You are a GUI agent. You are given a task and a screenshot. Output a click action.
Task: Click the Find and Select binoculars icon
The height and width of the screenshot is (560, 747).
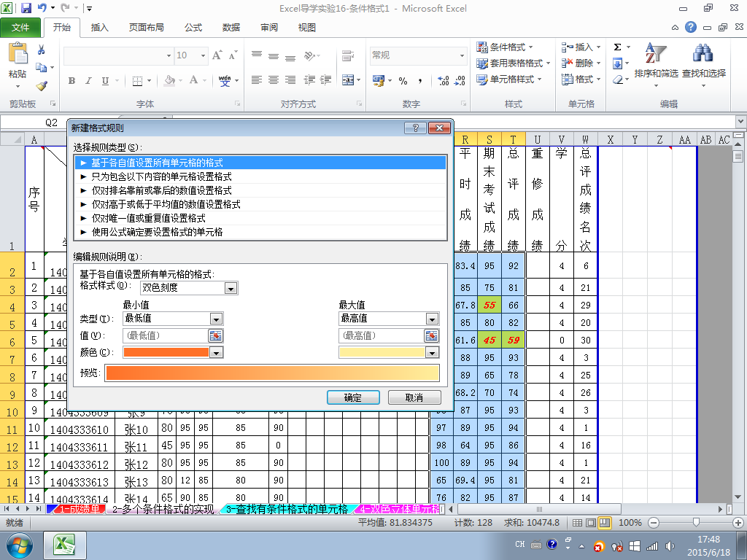click(x=703, y=52)
